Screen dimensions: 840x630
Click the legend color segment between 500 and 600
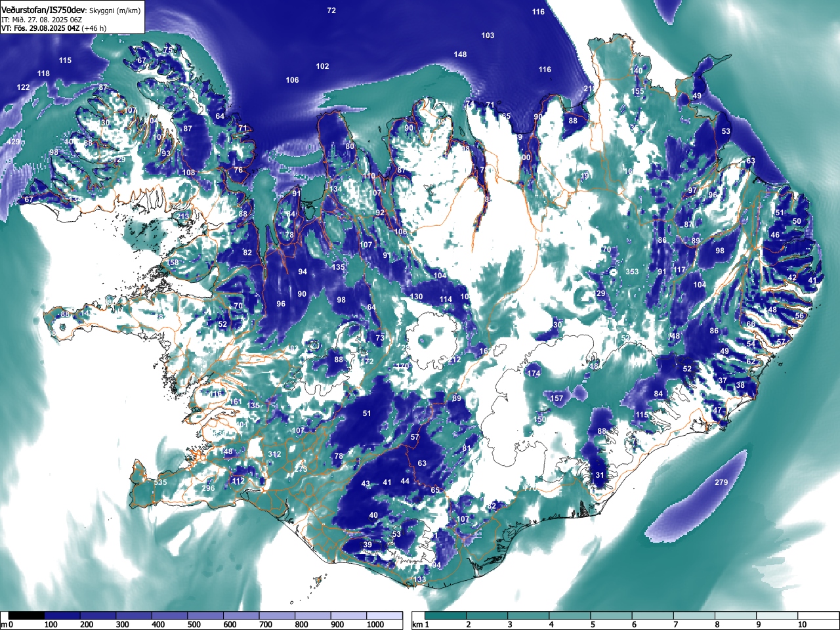click(205, 616)
